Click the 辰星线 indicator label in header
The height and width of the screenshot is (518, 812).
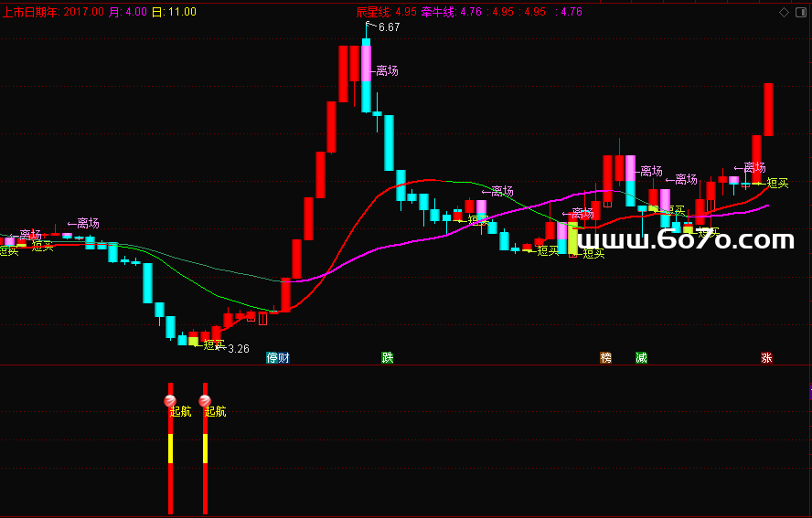(373, 12)
